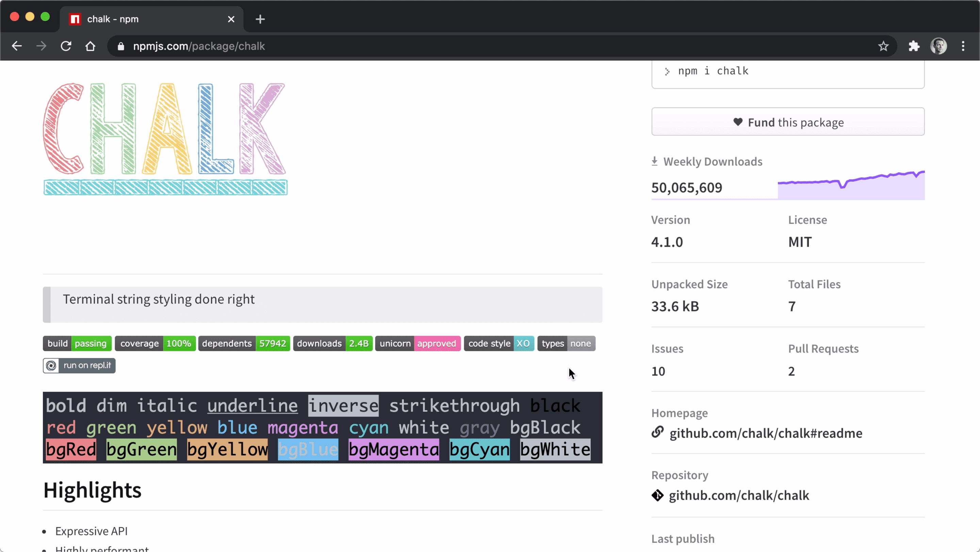Click the repl.it spiral logo icon

pos(51,366)
